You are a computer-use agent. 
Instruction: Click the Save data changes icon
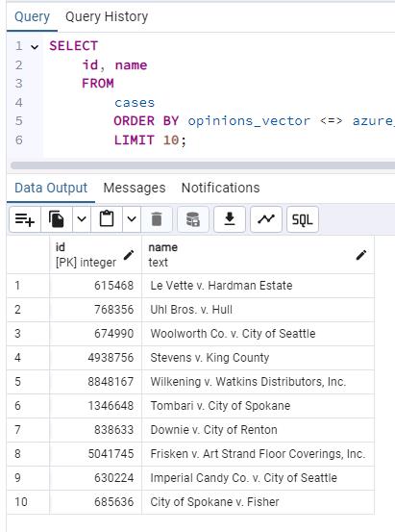(x=193, y=219)
